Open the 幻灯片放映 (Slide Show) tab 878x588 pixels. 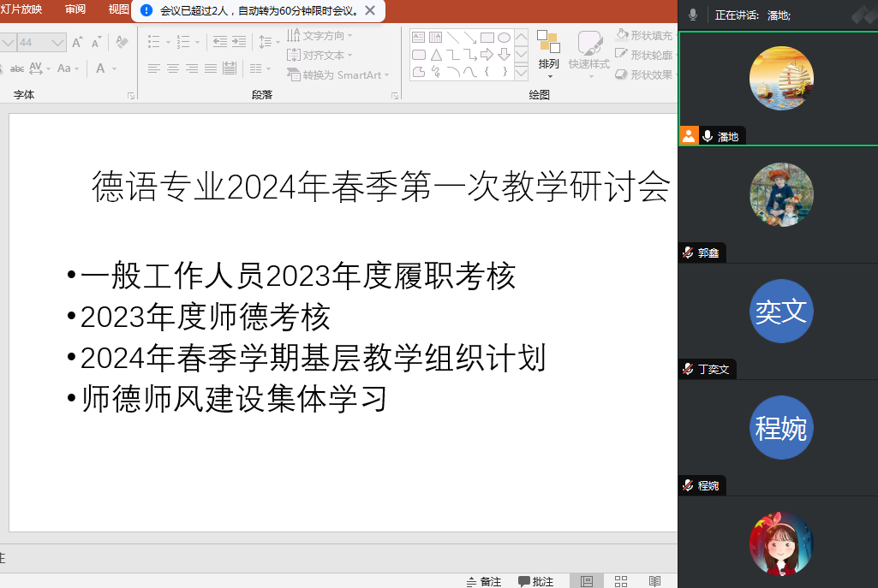(21, 9)
